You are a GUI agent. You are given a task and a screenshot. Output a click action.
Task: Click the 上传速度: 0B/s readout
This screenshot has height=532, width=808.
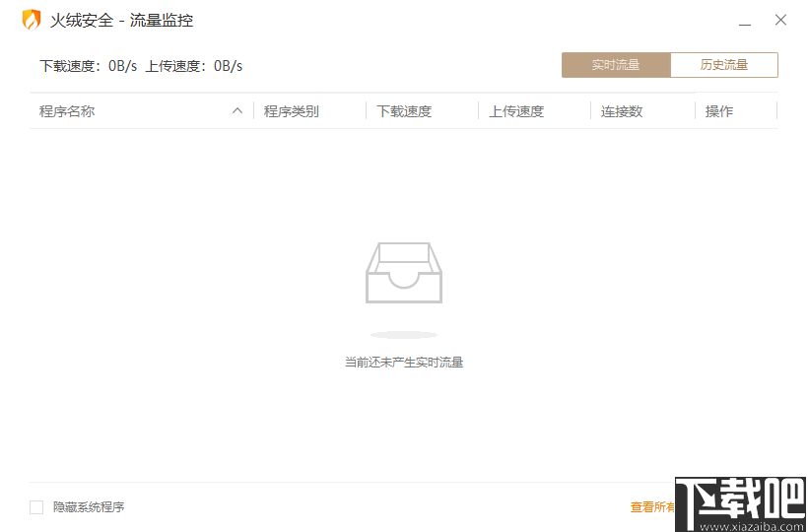tap(194, 66)
